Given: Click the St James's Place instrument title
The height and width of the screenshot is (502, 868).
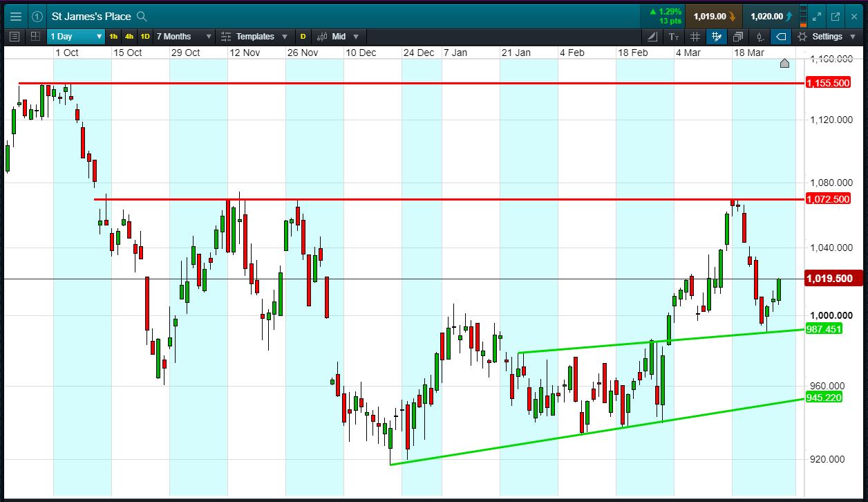Looking at the screenshot, I should click(x=91, y=16).
